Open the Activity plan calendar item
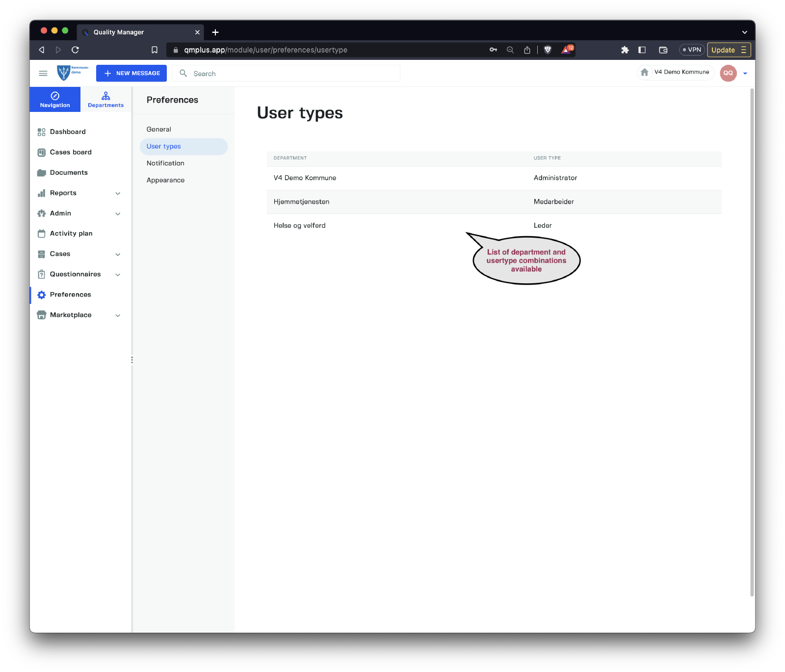Viewport: 785px width, 672px height. pyautogui.click(x=71, y=234)
